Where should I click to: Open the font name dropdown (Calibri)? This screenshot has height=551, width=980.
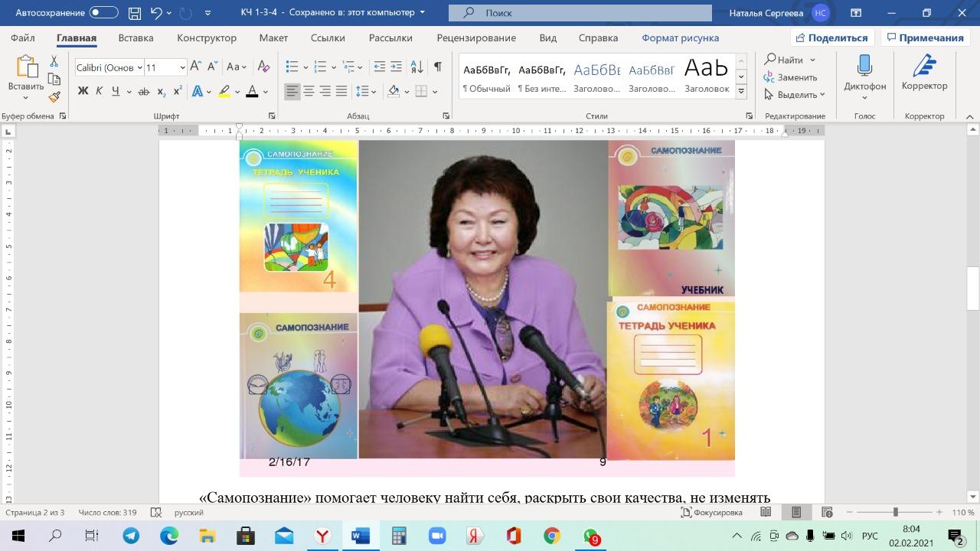108,67
